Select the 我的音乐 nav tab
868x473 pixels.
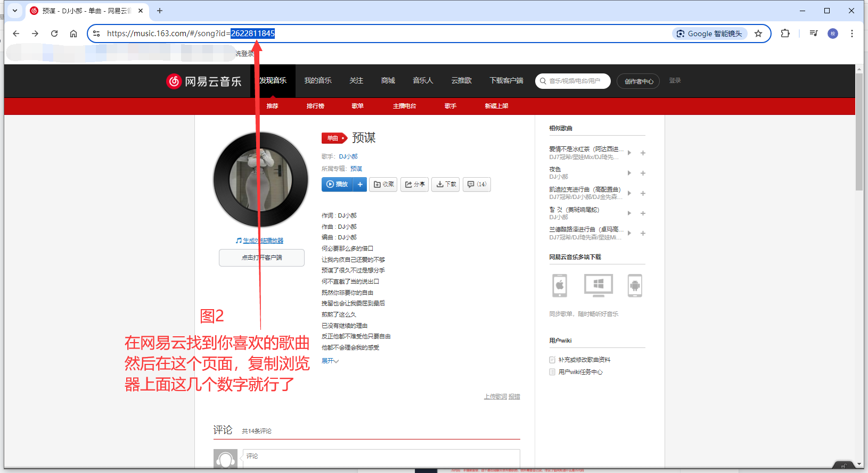(x=318, y=81)
